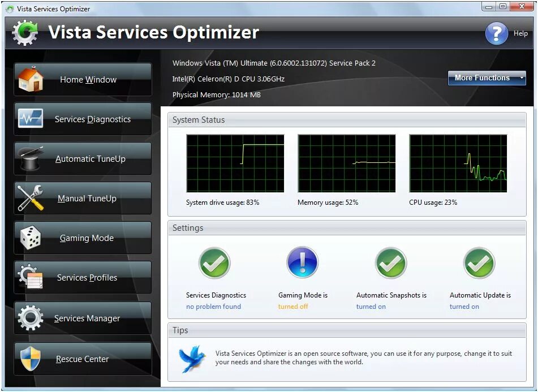Screen dimensions: 538x392
Task: Click the Manual TuneUp tools icon
Action: (x=30, y=198)
